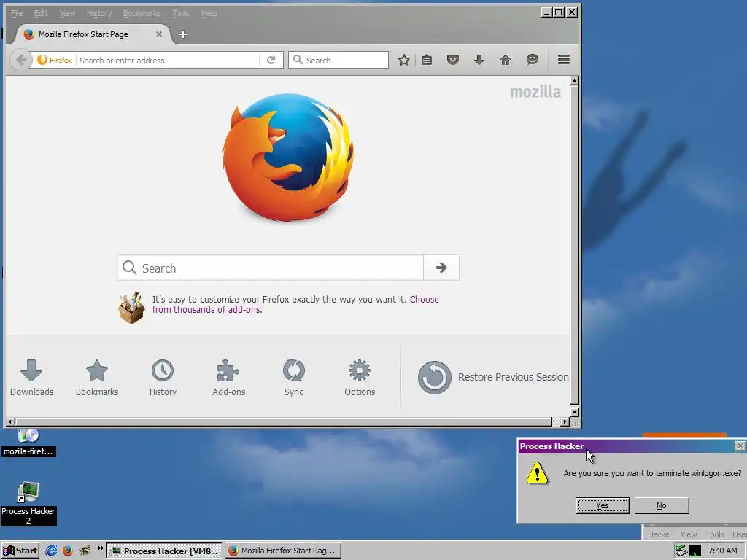This screenshot has height=560, width=747.
Task: Click the Firefox back arrow button
Action: coord(20,60)
